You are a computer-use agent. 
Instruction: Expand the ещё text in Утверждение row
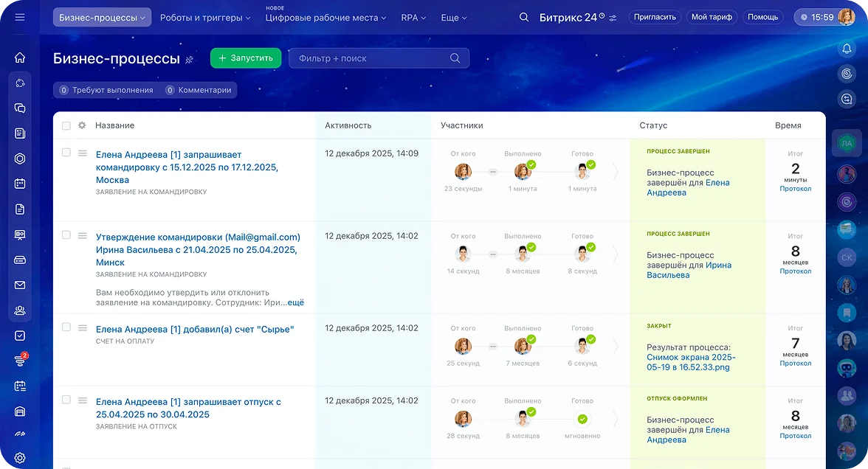pos(295,302)
